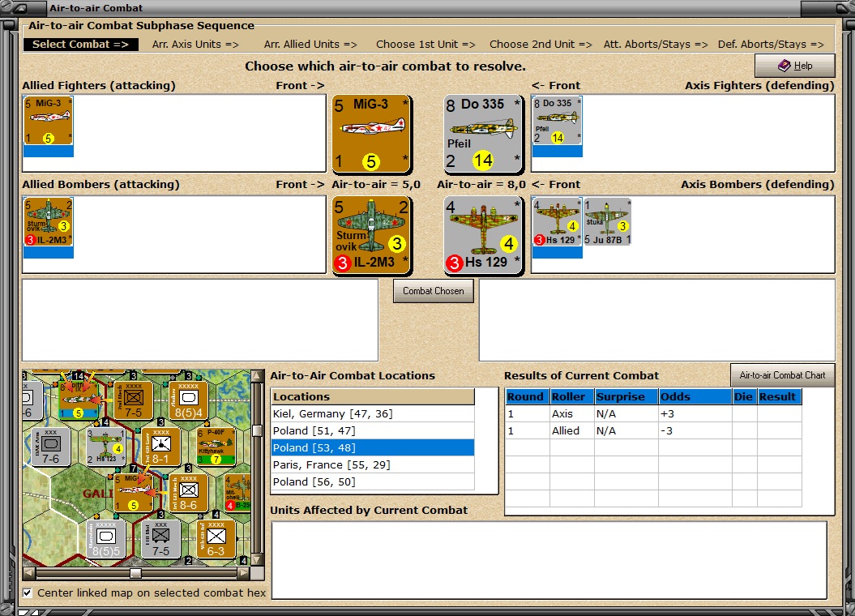The height and width of the screenshot is (616, 855).
Task: Toggle Center linked map on selected combat hex
Action: (28, 592)
